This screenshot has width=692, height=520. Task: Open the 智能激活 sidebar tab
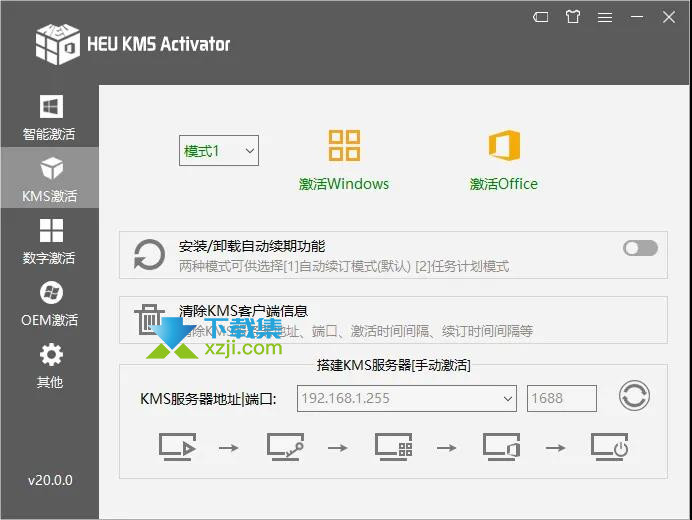pyautogui.click(x=49, y=116)
